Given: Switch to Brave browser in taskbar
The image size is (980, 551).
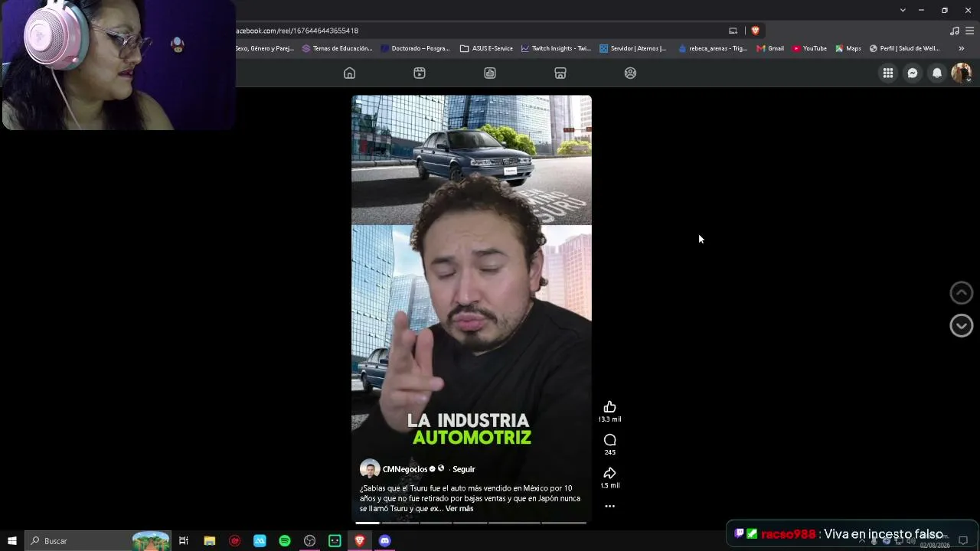Looking at the screenshot, I should coord(360,540).
